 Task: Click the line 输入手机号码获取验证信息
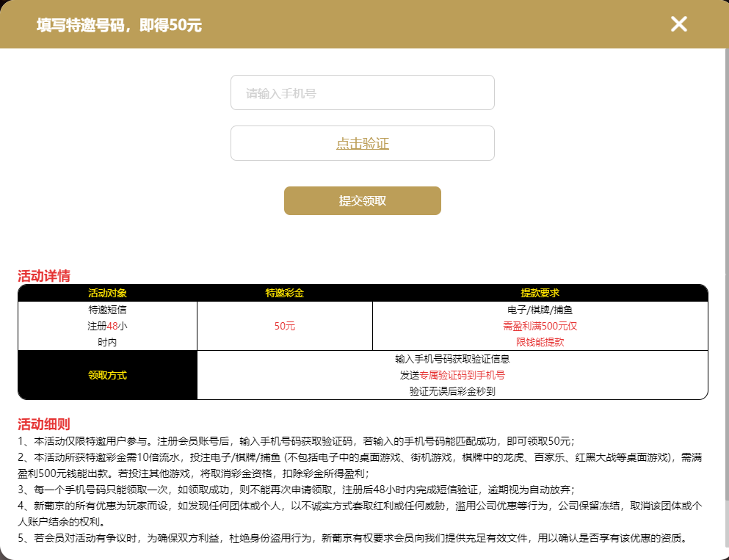(x=452, y=359)
